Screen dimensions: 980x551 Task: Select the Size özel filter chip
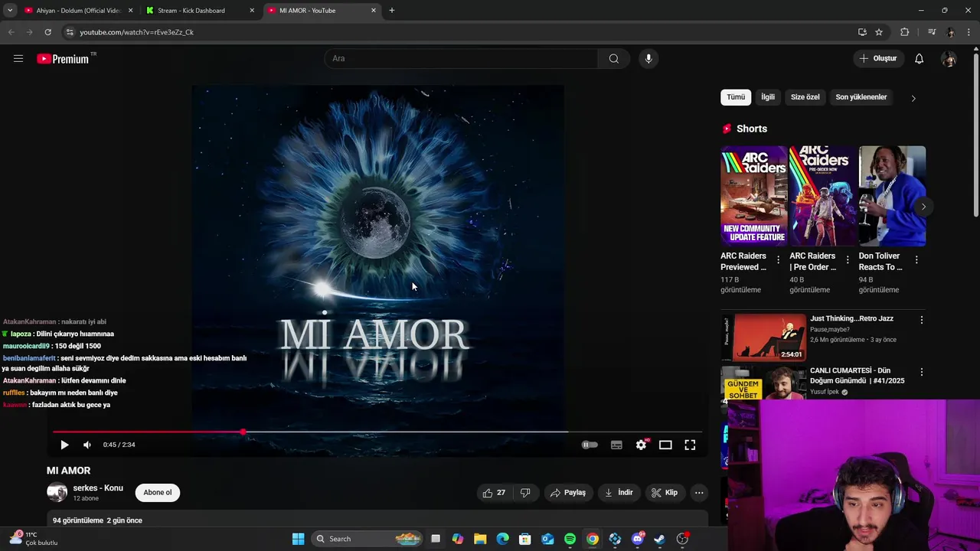805,97
